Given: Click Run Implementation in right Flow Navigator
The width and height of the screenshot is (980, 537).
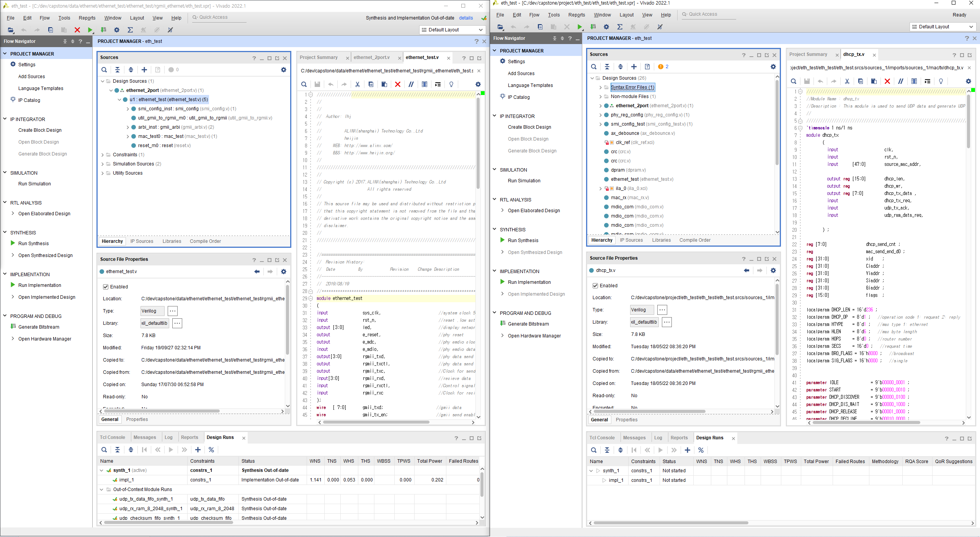Looking at the screenshot, I should pyautogui.click(x=529, y=282).
